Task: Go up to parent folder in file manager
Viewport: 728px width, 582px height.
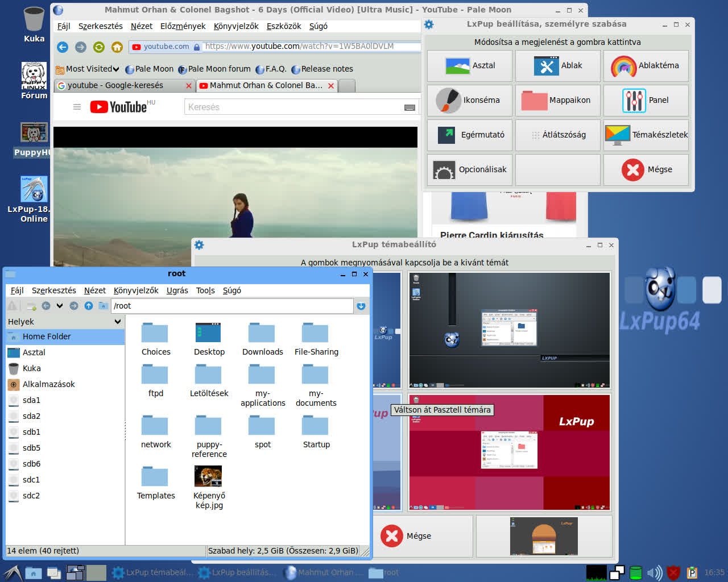Action: 89,306
